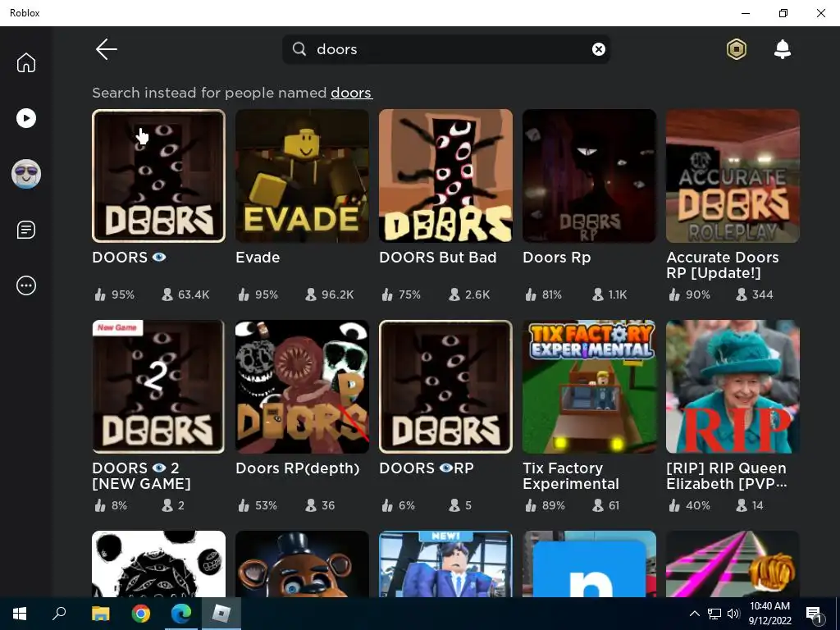Click Accurate Doors RP [Update!] title
Screen dimensions: 840x630
click(722, 265)
